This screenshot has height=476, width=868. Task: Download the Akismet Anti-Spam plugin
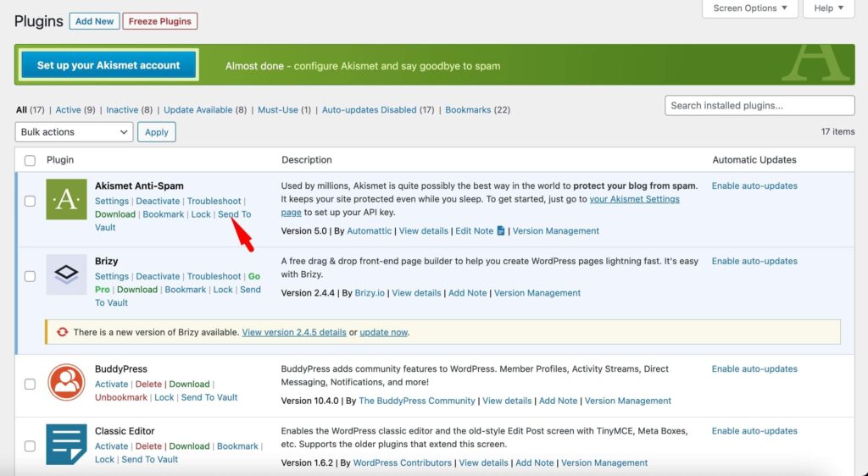click(115, 214)
